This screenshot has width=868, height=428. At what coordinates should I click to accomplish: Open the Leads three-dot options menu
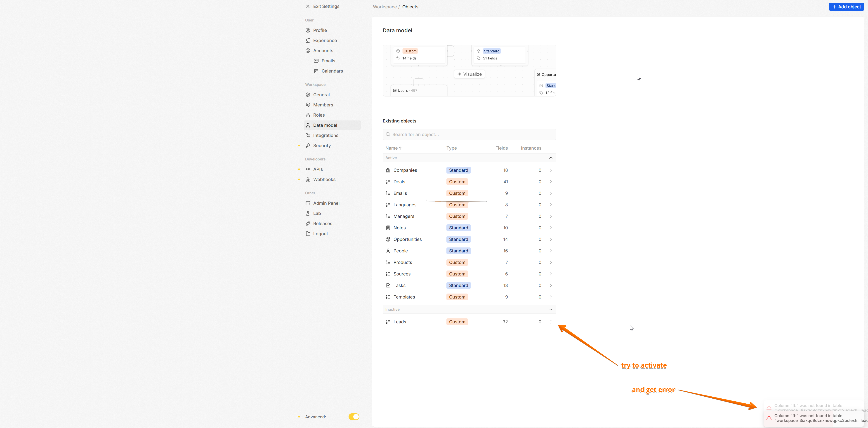[551, 322]
